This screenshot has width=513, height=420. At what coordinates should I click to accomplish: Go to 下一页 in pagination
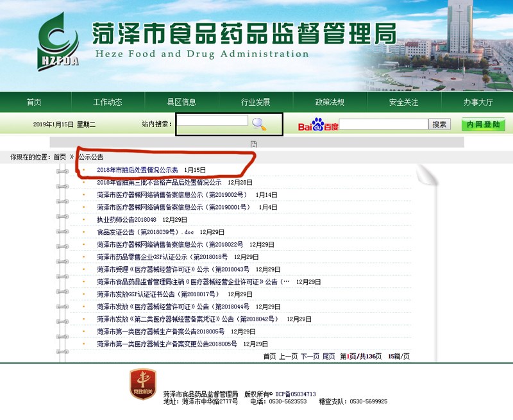[x=310, y=356]
